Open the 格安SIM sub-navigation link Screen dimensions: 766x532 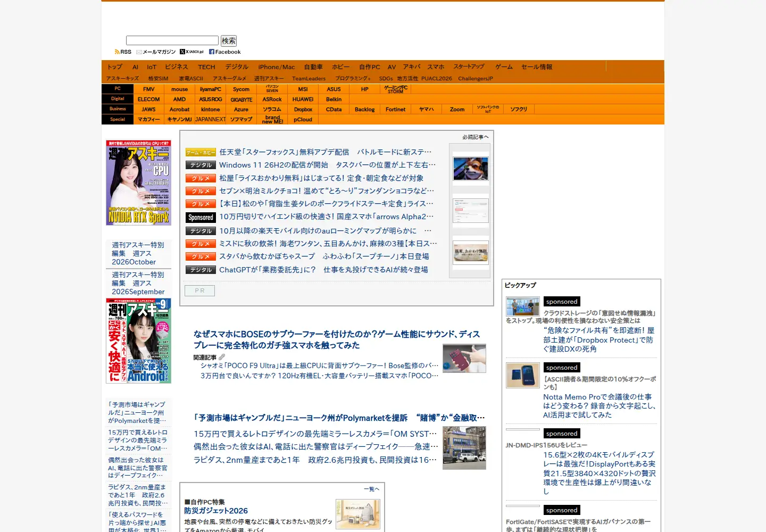(158, 79)
